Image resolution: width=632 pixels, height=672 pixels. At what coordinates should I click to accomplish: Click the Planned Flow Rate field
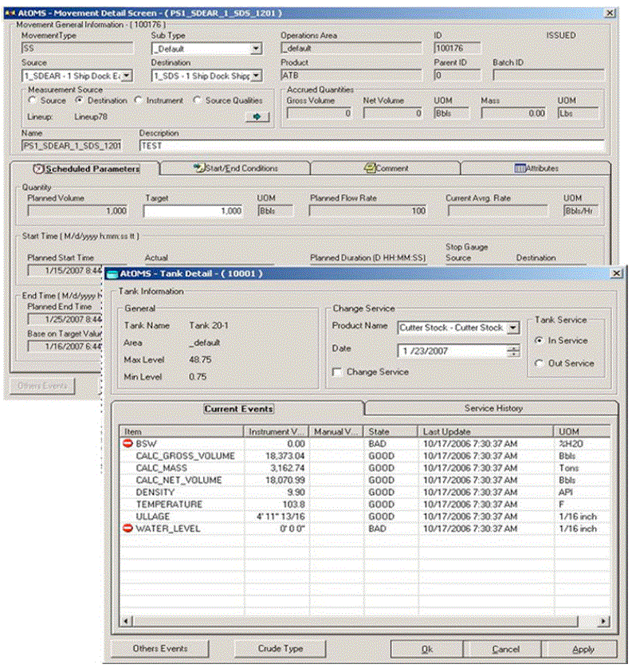click(x=368, y=211)
